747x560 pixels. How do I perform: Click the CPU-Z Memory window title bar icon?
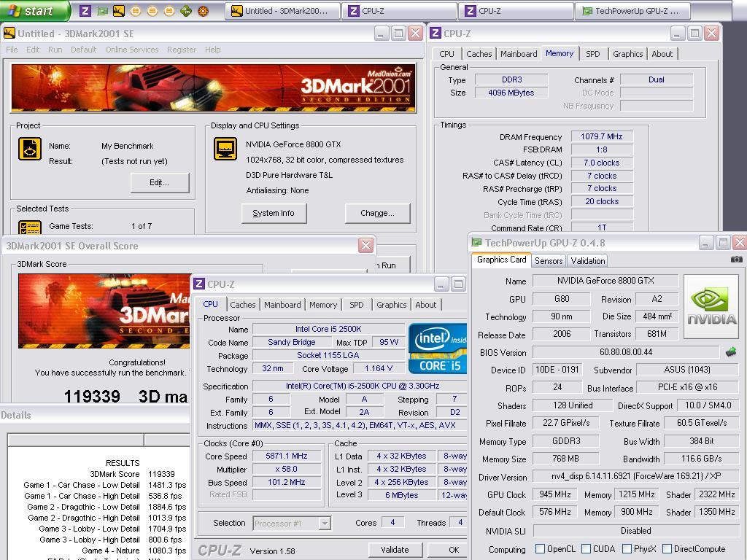435,34
